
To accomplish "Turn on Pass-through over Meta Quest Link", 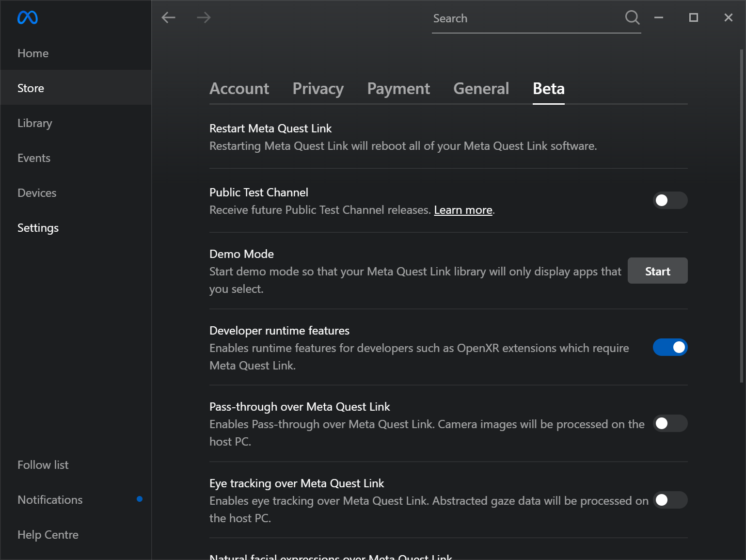I will [670, 423].
